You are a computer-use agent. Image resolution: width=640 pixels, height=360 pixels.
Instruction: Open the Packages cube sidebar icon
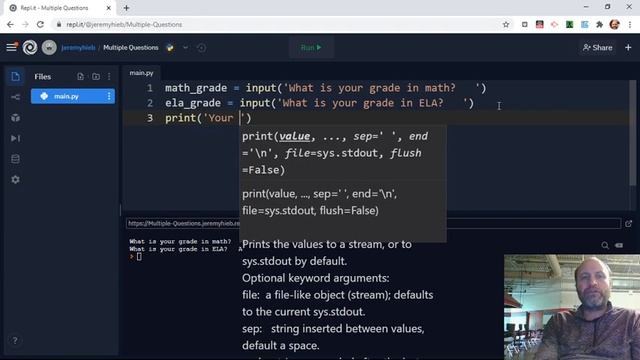(x=16, y=118)
